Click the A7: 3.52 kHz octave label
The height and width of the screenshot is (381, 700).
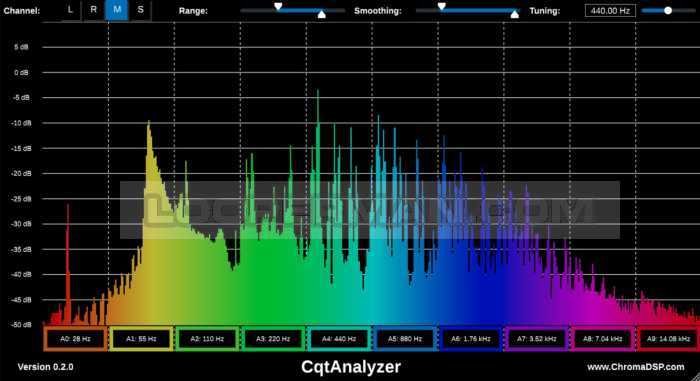click(x=537, y=339)
